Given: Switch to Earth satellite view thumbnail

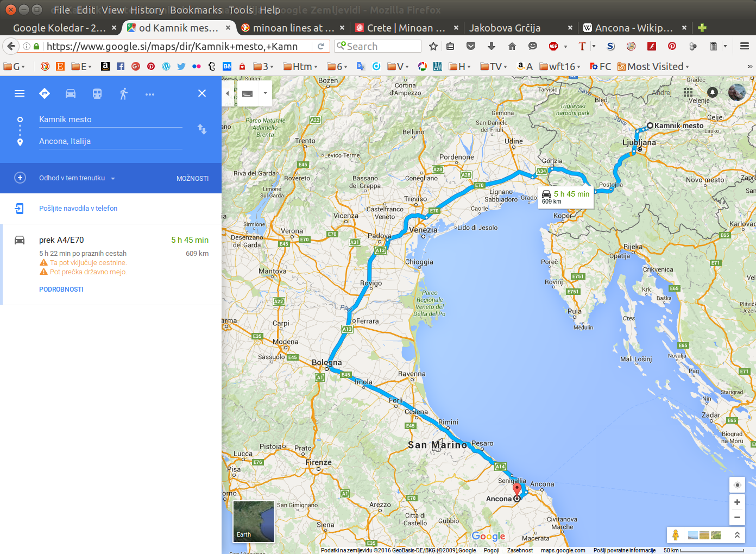Looking at the screenshot, I should pos(254,522).
